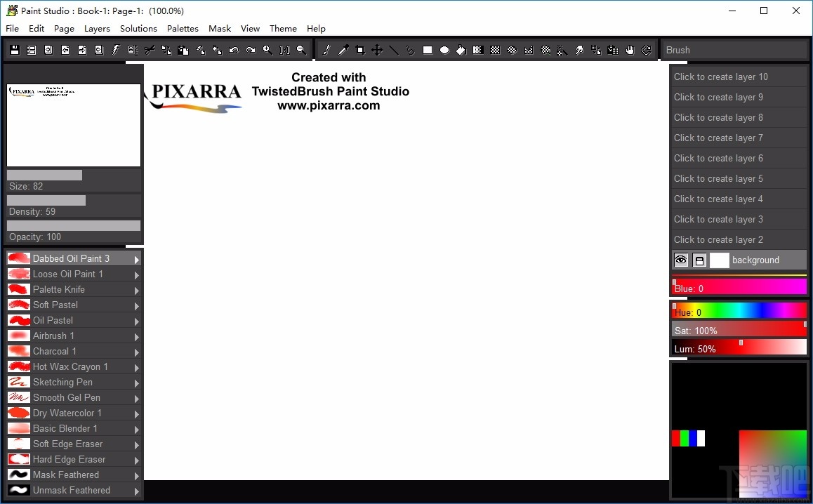Adjust the Hue slider
Image resolution: width=813 pixels, height=504 pixels.
737,310
